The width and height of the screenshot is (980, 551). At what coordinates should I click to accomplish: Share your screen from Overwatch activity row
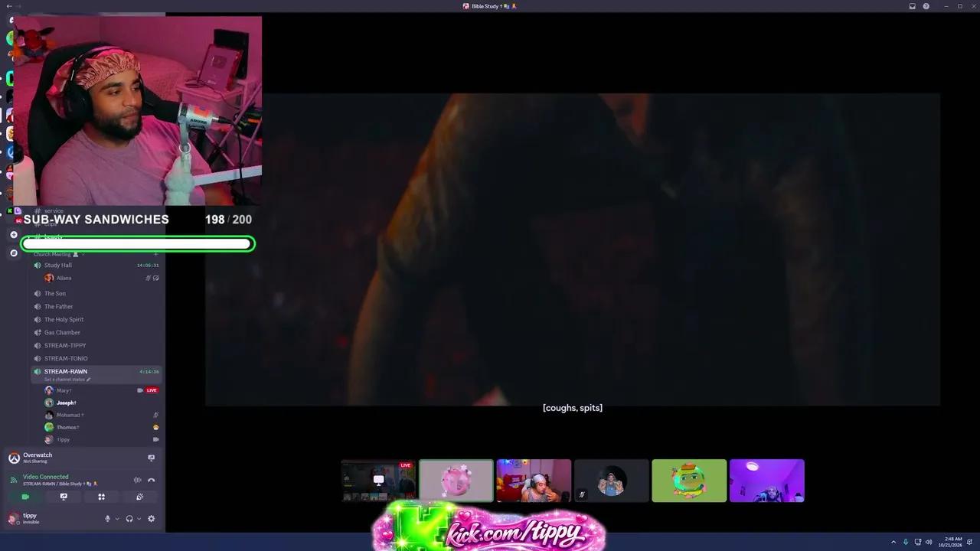151,458
